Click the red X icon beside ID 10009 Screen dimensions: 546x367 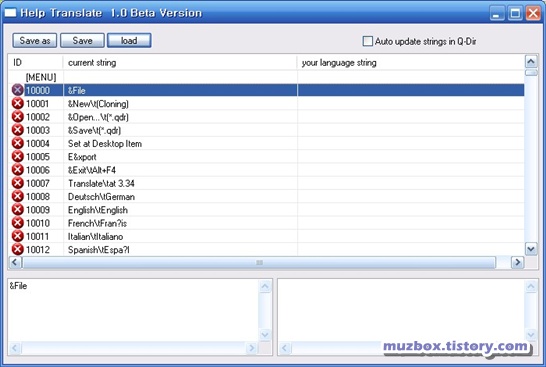17,210
